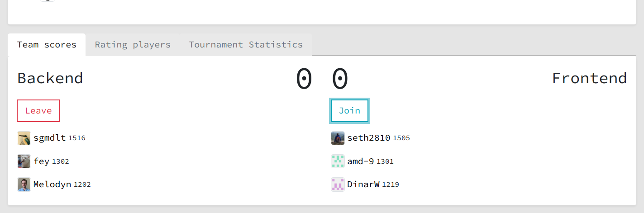The width and height of the screenshot is (644, 213).
Task: Click Melodyn's profile photo avatar
Action: [x=24, y=185]
